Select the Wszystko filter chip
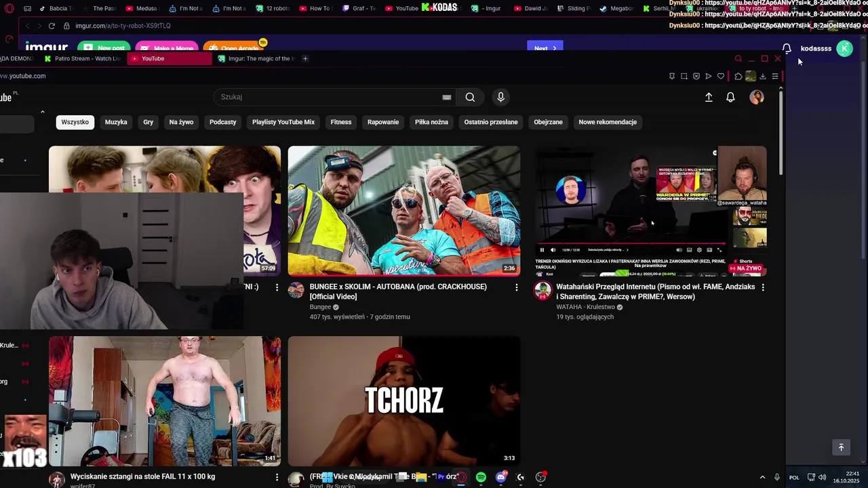The image size is (868, 488). click(75, 122)
